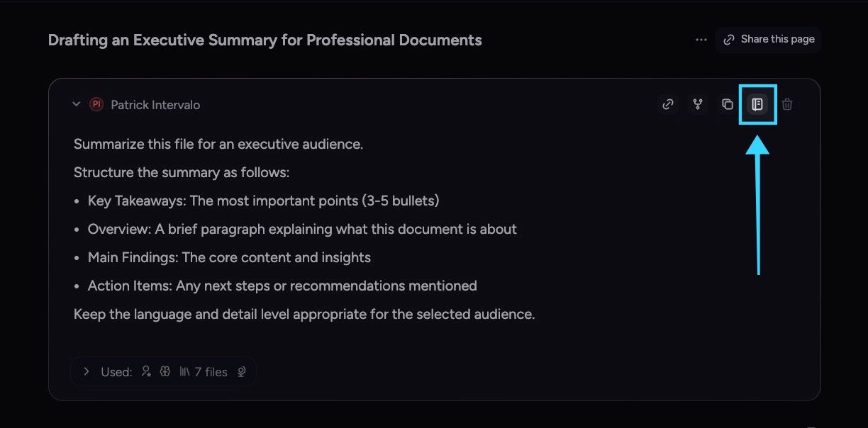Click the Used label text
The height and width of the screenshot is (428, 868).
coord(116,371)
